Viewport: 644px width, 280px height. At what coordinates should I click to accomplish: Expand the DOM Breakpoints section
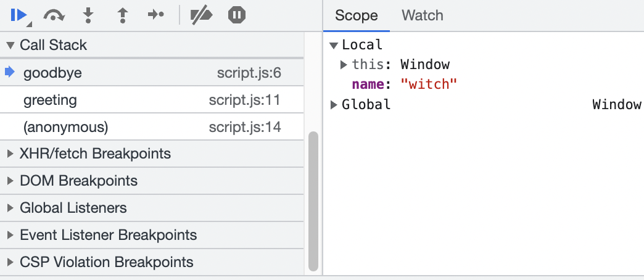pyautogui.click(x=78, y=181)
